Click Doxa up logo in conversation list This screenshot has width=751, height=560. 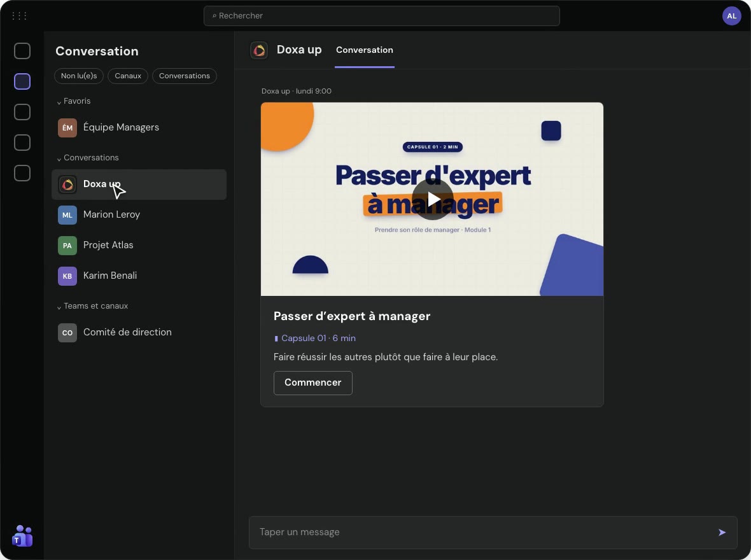(67, 185)
